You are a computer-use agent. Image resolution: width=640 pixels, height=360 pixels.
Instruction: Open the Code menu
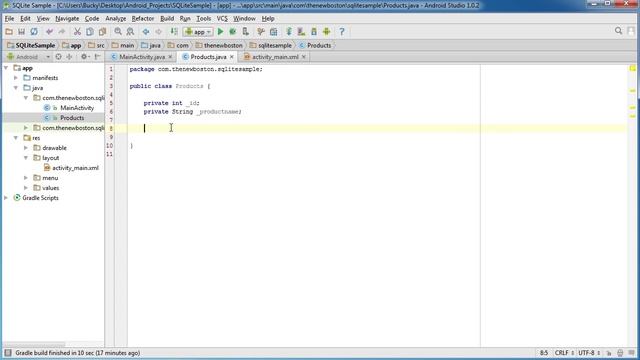point(92,18)
